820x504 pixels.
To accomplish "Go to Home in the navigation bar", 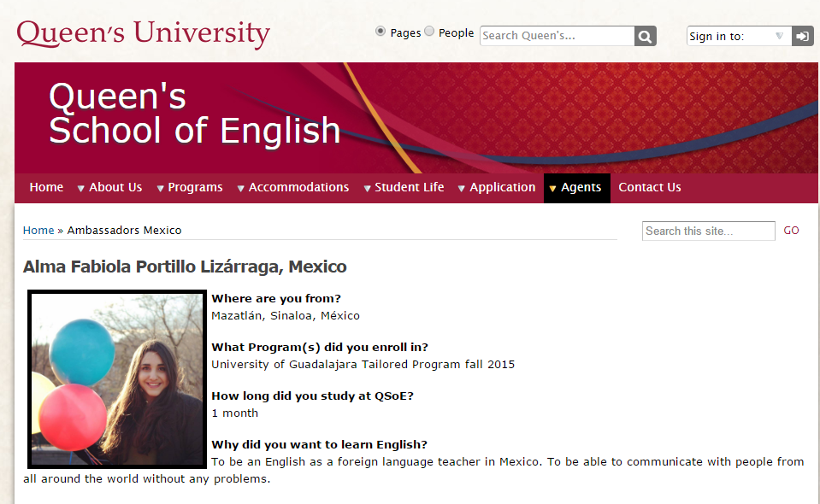I will 46,187.
